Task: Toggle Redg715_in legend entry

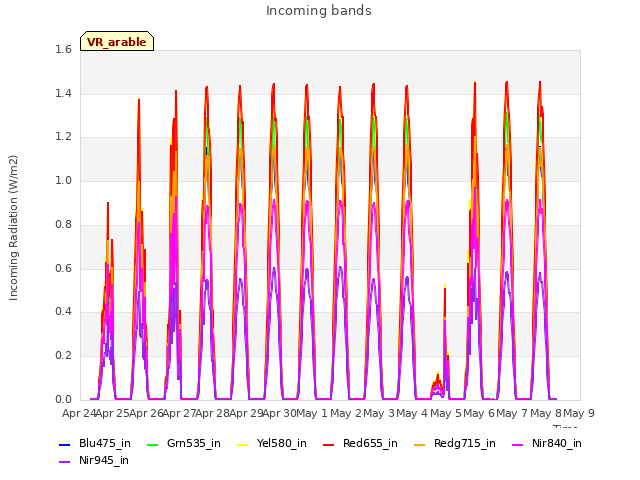Action: pyautogui.click(x=454, y=444)
